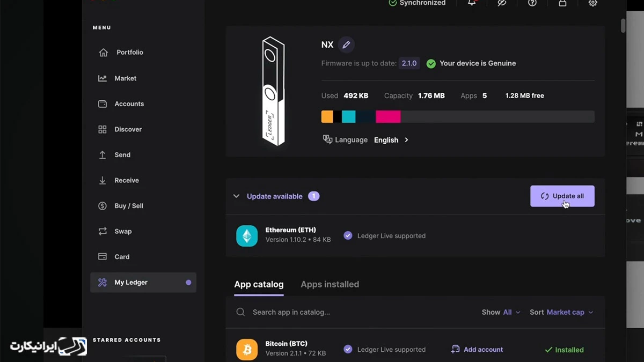Click the Send arrow icon
The width and height of the screenshot is (644, 362).
click(x=103, y=155)
